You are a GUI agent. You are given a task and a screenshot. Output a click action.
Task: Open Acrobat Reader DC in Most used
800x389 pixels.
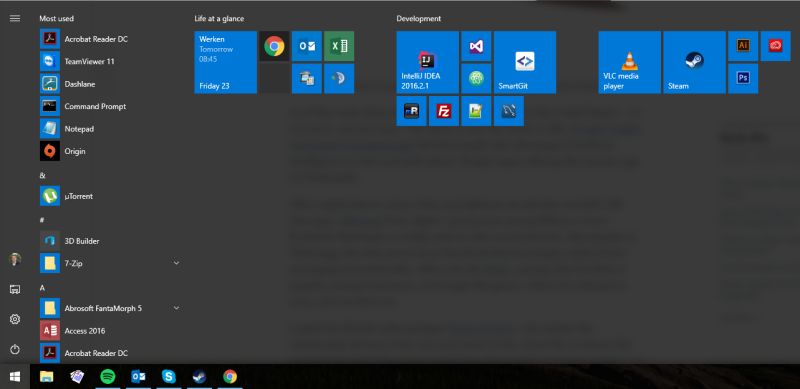pyautogui.click(x=110, y=39)
